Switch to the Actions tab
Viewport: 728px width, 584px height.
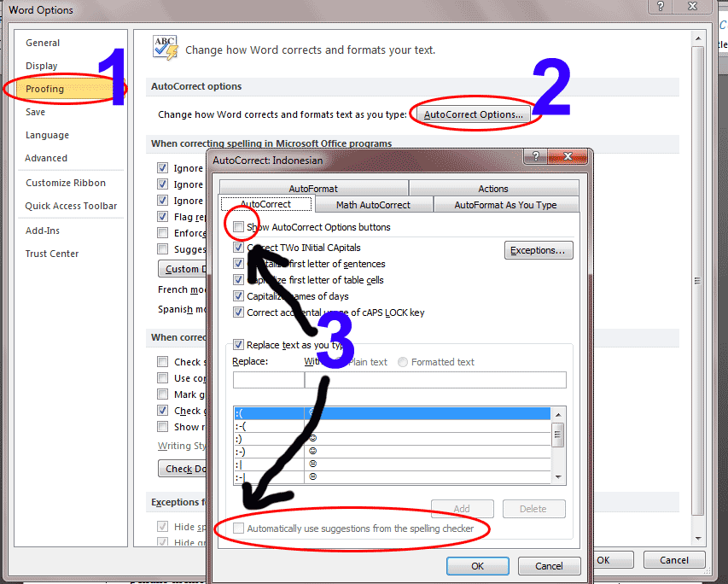pyautogui.click(x=493, y=189)
